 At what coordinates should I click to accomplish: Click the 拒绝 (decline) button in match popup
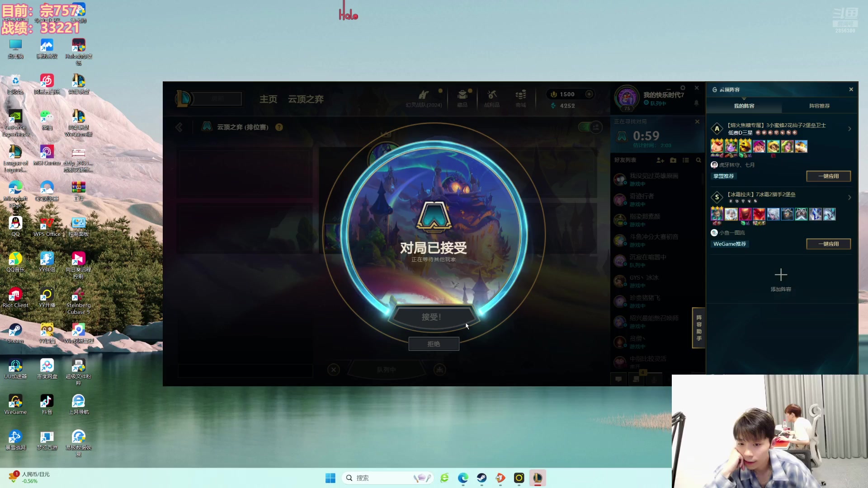[434, 344]
